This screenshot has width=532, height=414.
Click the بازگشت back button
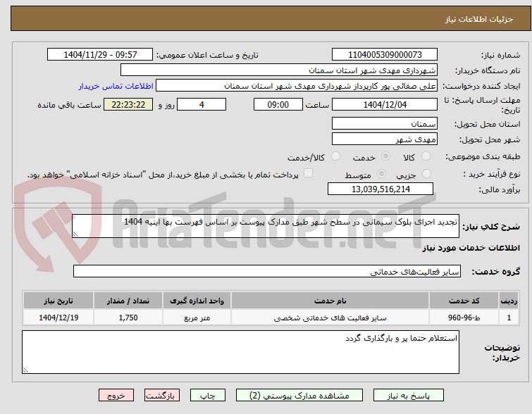point(162,396)
